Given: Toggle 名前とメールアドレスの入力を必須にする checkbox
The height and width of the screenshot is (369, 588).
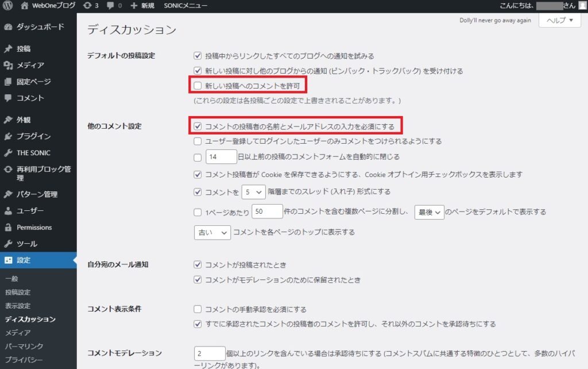Looking at the screenshot, I should (198, 126).
